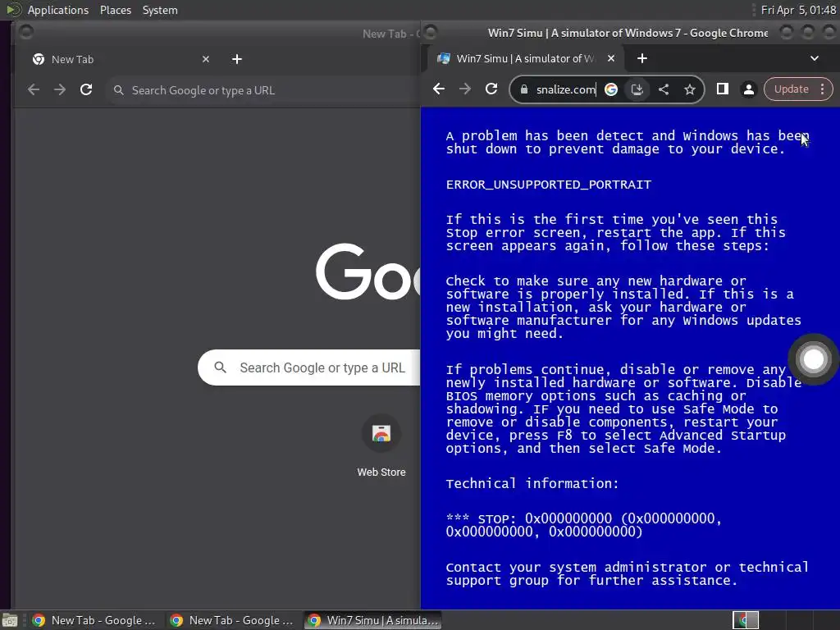The width and height of the screenshot is (840, 630).
Task: Open the Places menu
Action: click(115, 10)
